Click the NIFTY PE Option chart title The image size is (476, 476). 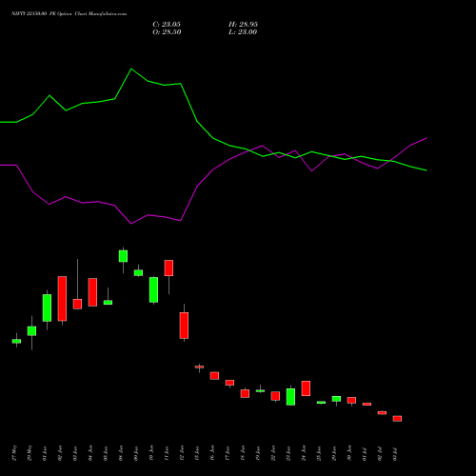[x=69, y=13]
